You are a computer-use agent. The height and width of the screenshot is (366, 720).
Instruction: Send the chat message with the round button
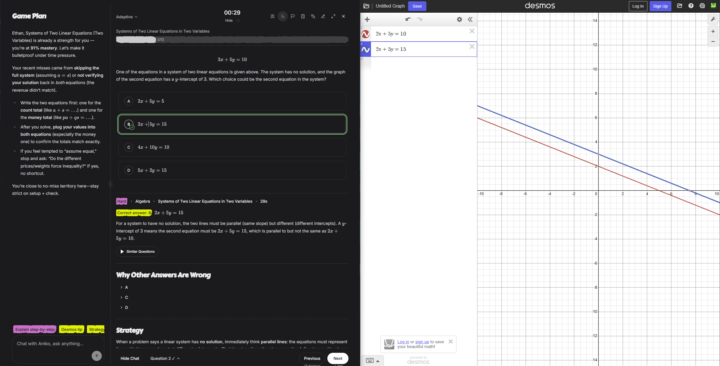(x=96, y=356)
